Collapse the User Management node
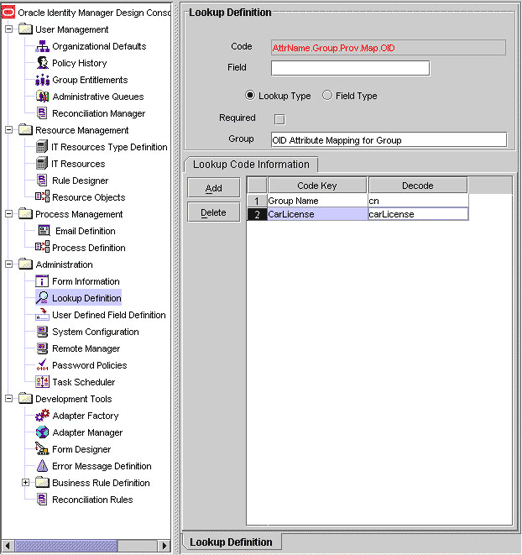The height and width of the screenshot is (555, 522). (9, 29)
